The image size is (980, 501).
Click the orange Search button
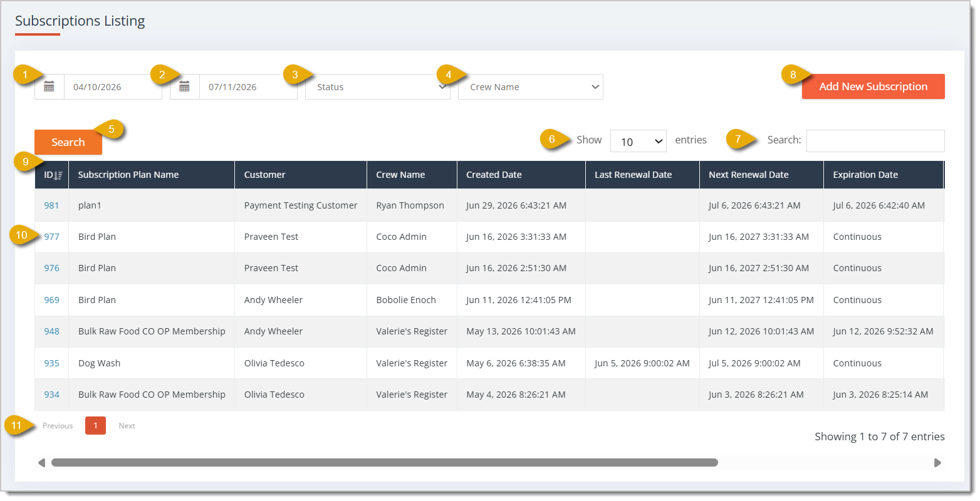(68, 142)
